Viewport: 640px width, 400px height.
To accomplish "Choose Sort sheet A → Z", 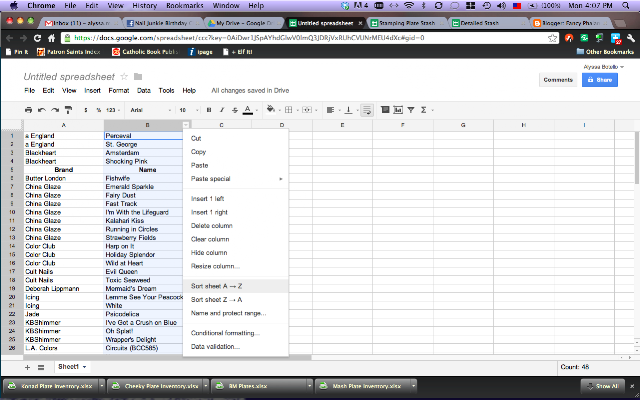I will 236,286.
